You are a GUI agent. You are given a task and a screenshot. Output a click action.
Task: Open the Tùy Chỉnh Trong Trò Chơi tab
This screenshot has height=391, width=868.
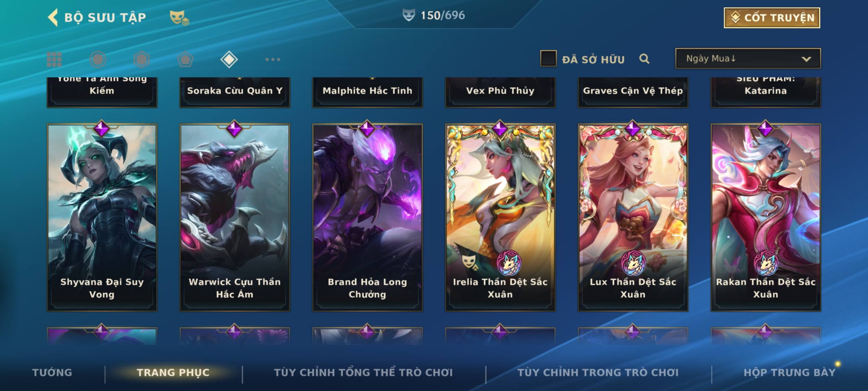tap(598, 373)
